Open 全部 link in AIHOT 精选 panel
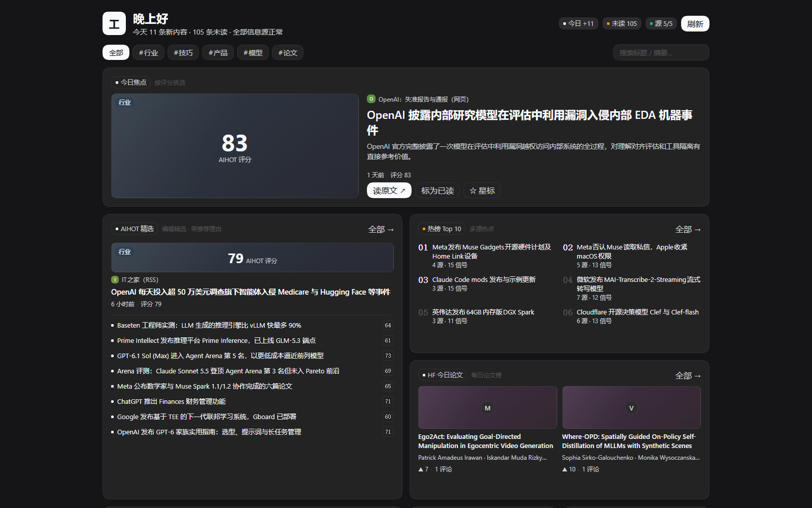This screenshot has height=508, width=812. point(381,229)
